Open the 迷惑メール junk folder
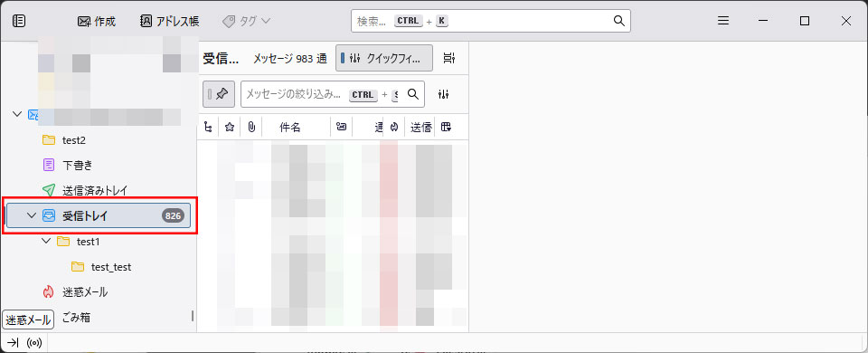This screenshot has height=353, width=868. pyautogui.click(x=85, y=291)
